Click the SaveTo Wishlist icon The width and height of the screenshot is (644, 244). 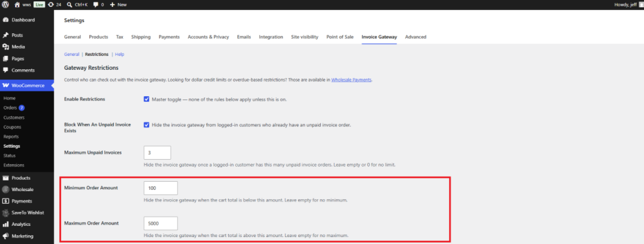coord(6,213)
